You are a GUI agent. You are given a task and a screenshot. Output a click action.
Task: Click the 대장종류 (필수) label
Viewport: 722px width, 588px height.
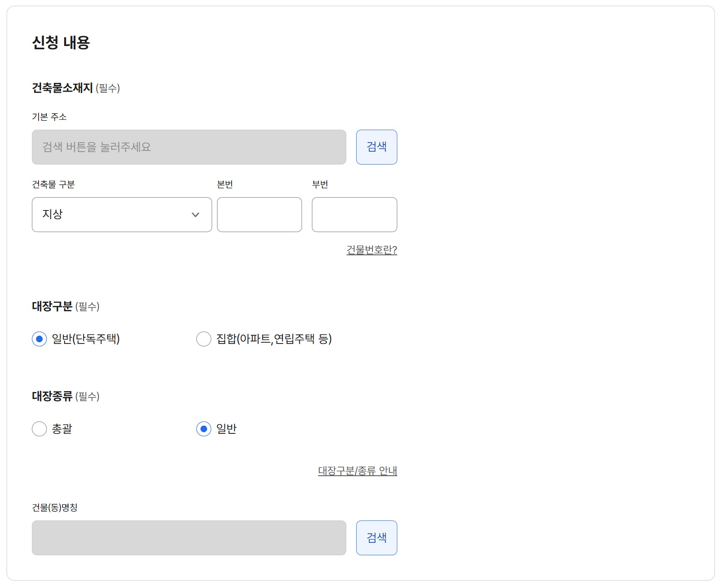point(66,396)
